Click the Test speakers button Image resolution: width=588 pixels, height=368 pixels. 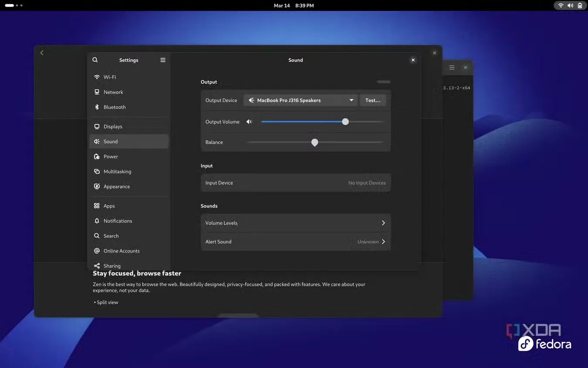point(373,100)
